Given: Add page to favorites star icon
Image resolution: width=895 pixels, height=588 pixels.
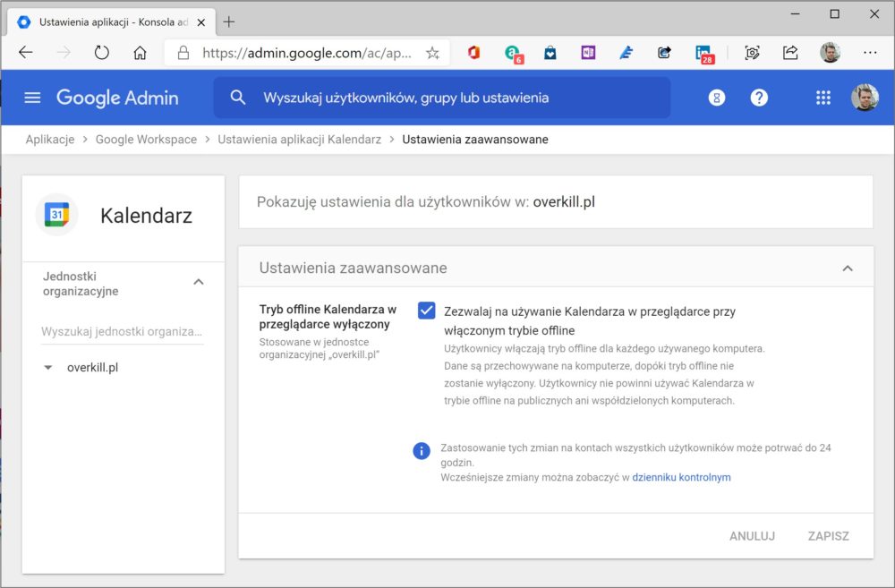Looking at the screenshot, I should coord(432,53).
